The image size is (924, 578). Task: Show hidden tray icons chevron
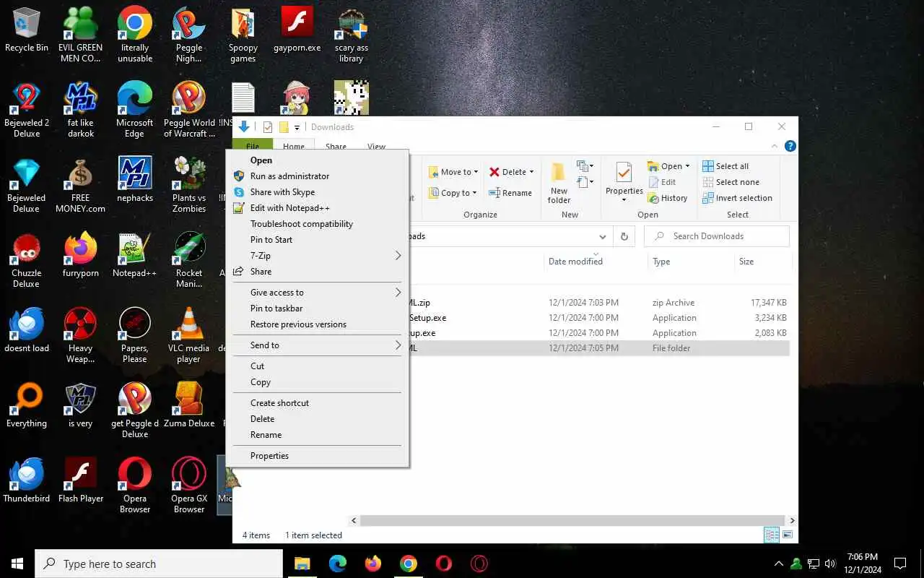[x=778, y=564]
